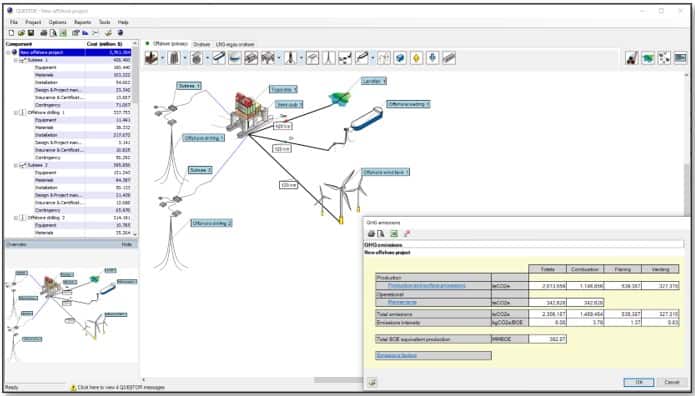Click the Save project disk icon

(31, 33)
